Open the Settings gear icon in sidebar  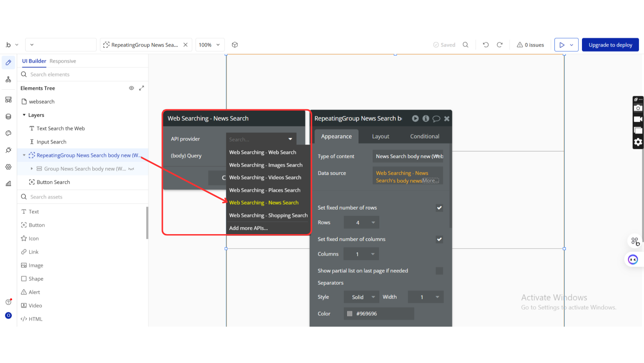pyautogui.click(x=8, y=167)
